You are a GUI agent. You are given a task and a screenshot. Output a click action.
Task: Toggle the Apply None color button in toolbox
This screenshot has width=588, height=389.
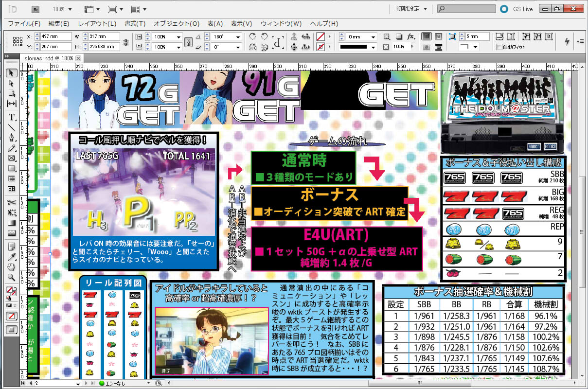pos(12,316)
